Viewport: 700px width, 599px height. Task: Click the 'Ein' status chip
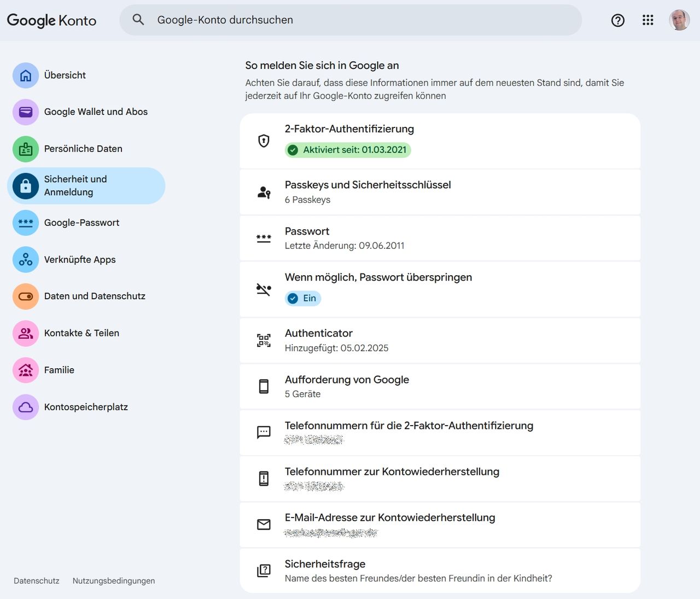point(303,298)
